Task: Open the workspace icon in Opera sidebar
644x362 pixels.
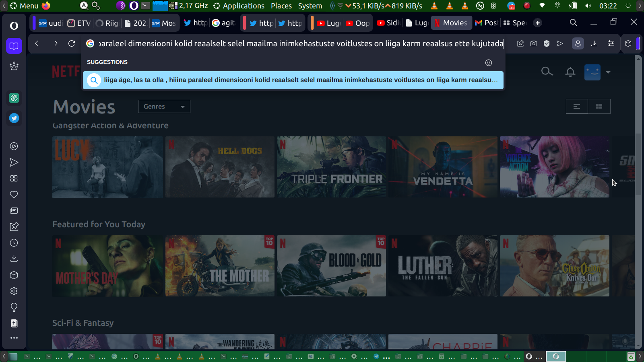Action: pos(14,46)
